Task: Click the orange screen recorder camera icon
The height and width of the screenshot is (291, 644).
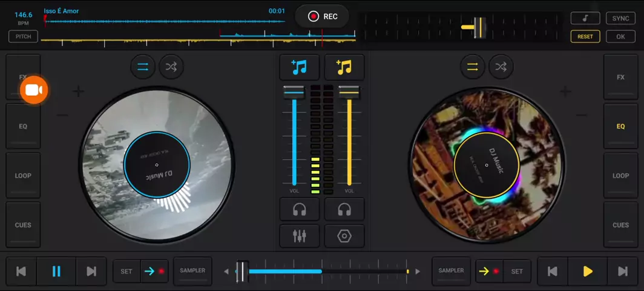Action: 34,90
